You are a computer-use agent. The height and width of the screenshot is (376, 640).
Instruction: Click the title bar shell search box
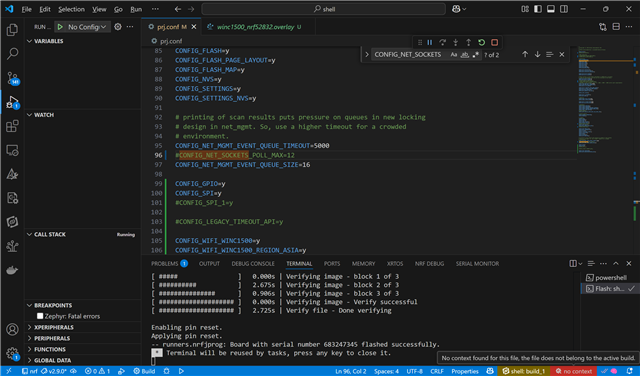pyautogui.click(x=323, y=9)
